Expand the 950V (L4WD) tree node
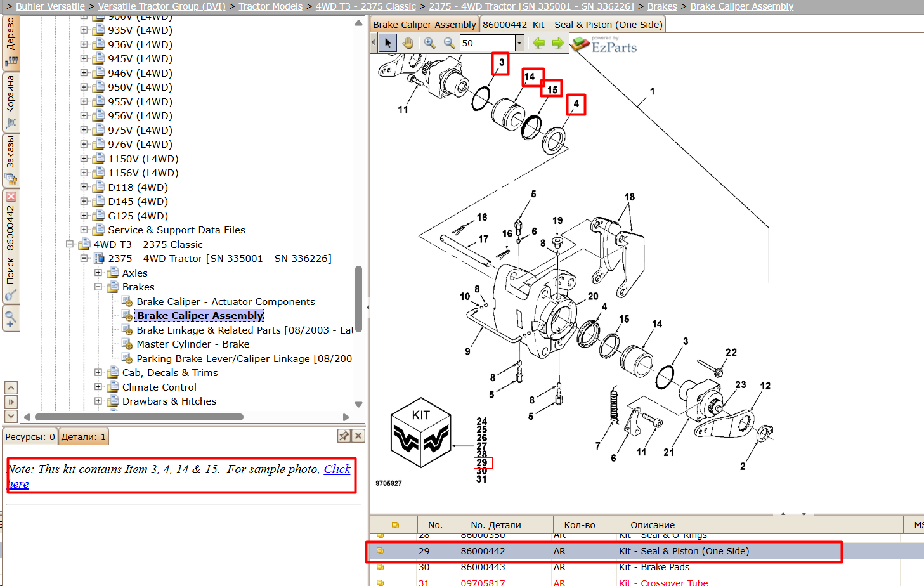The height and width of the screenshot is (586, 924). point(84,87)
